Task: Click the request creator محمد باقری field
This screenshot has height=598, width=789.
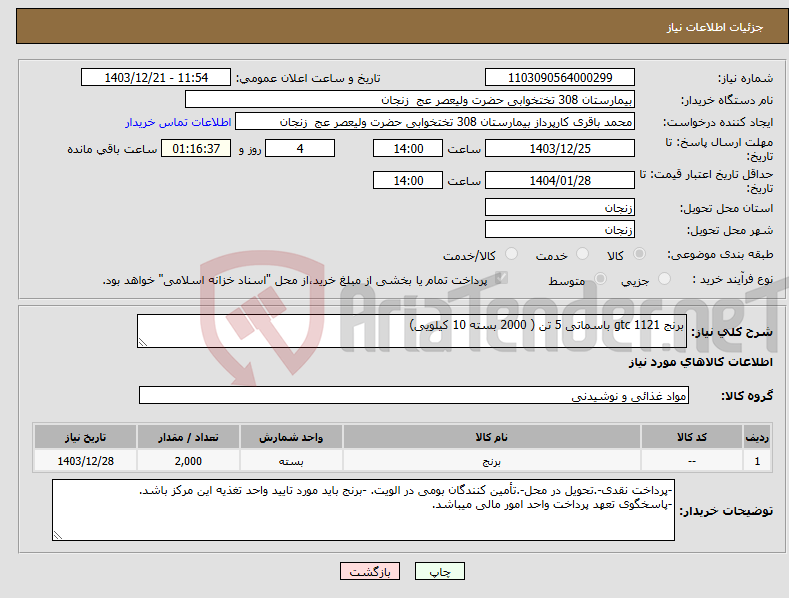Action: 435,122
